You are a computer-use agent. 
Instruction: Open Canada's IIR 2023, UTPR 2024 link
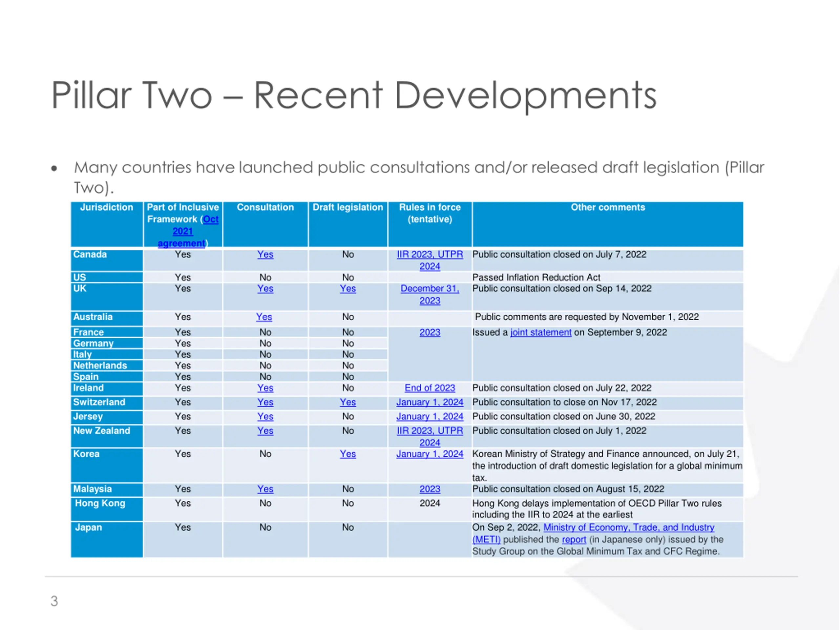[430, 261]
